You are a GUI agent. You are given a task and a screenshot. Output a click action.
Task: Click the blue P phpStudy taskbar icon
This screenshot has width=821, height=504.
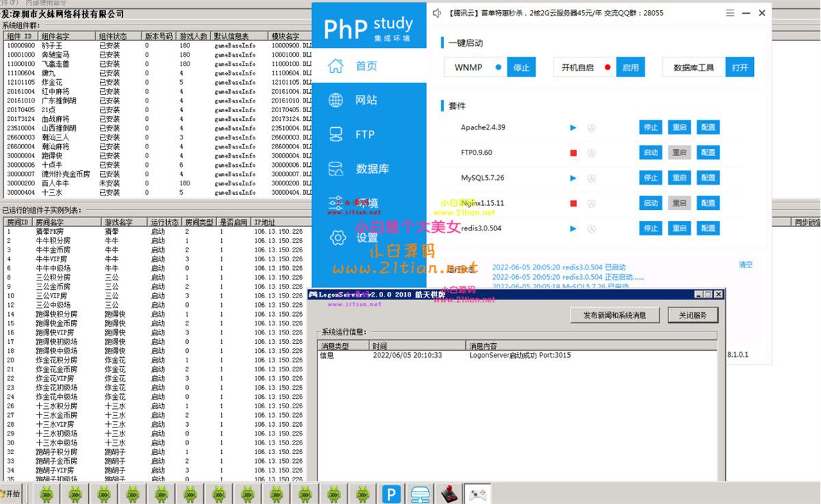click(x=391, y=494)
